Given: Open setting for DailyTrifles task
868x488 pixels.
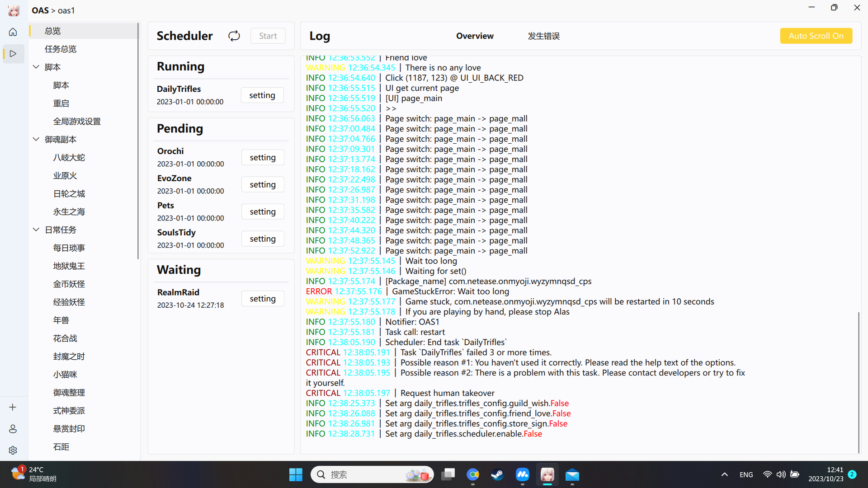Looking at the screenshot, I should [x=262, y=95].
